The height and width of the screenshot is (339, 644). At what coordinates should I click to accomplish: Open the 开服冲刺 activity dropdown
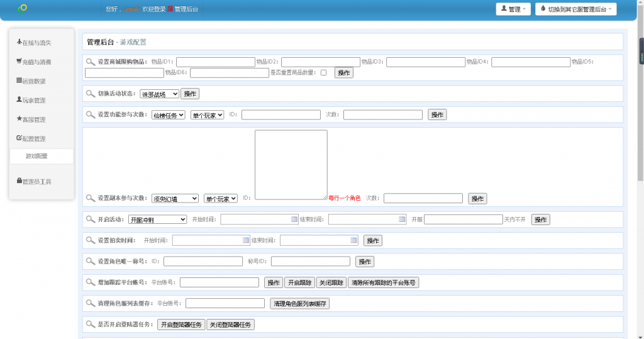(157, 220)
